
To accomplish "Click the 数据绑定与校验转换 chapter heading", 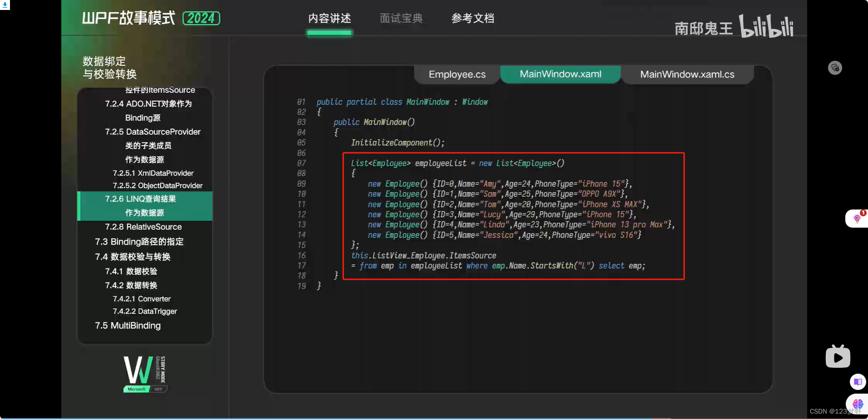I will (109, 68).
